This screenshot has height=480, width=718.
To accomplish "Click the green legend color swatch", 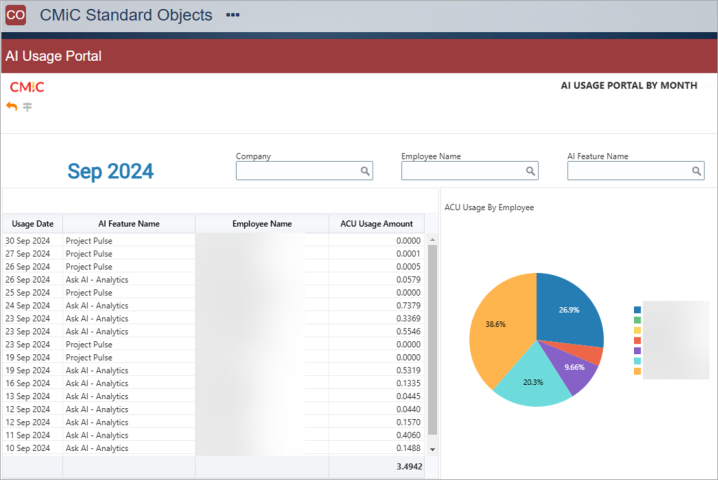I will pos(637,320).
